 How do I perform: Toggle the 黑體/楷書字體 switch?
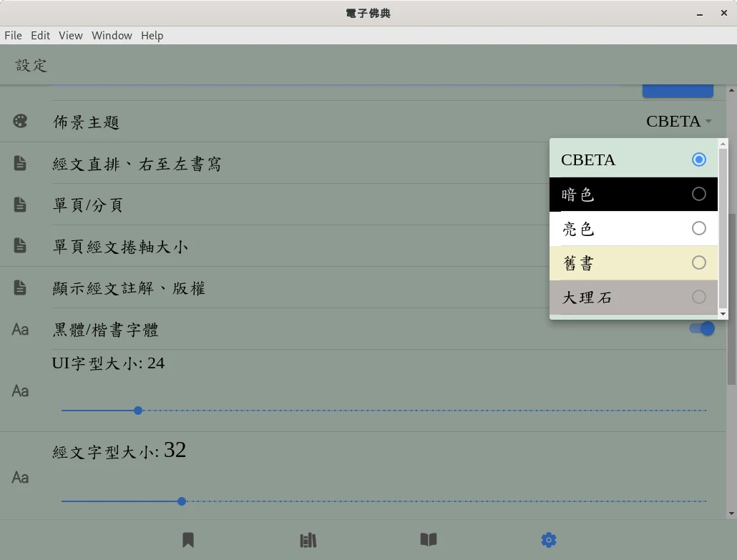tap(702, 328)
